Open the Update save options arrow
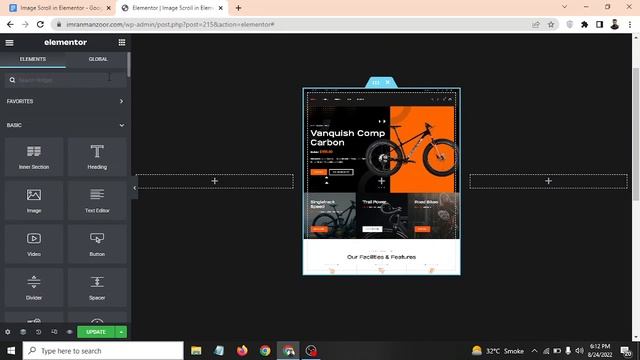The width and height of the screenshot is (640, 360). point(121,332)
